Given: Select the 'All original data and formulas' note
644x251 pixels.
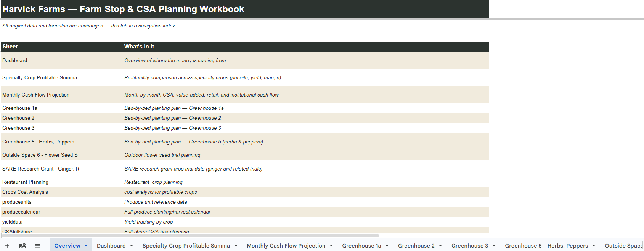Looking at the screenshot, I should coord(89,26).
